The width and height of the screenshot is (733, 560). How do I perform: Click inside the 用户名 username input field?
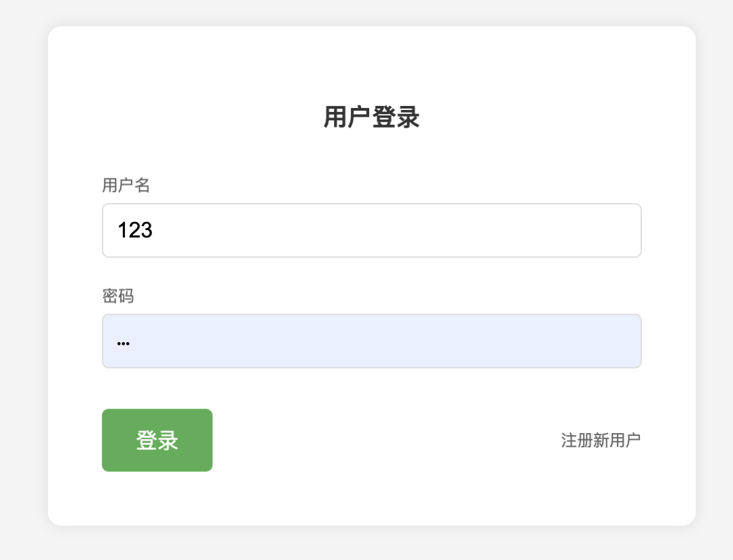tap(371, 230)
